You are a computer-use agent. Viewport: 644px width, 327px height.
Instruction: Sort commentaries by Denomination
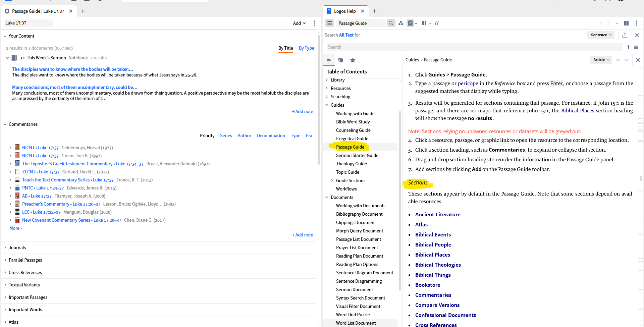pos(271,135)
